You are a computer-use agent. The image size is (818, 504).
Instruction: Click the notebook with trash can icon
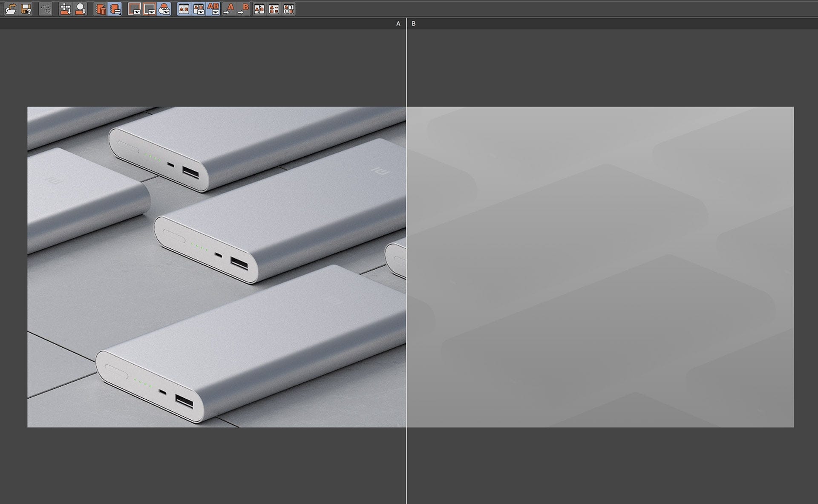coord(101,9)
